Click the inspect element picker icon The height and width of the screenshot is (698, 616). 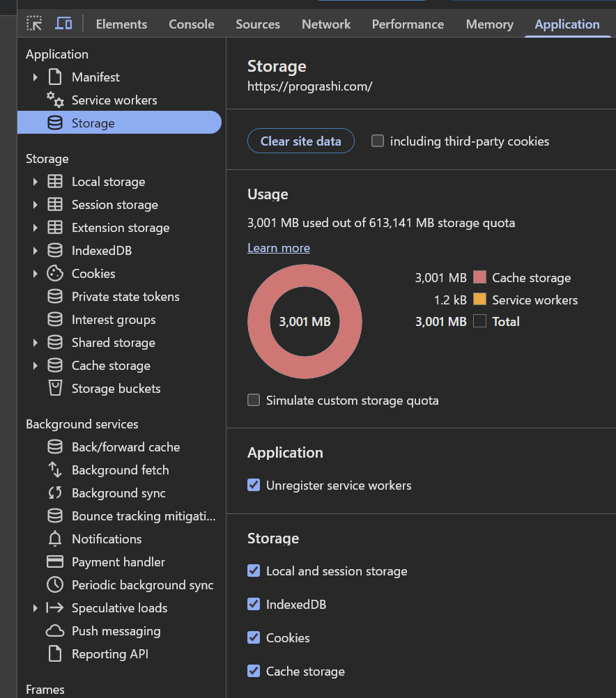tap(34, 24)
